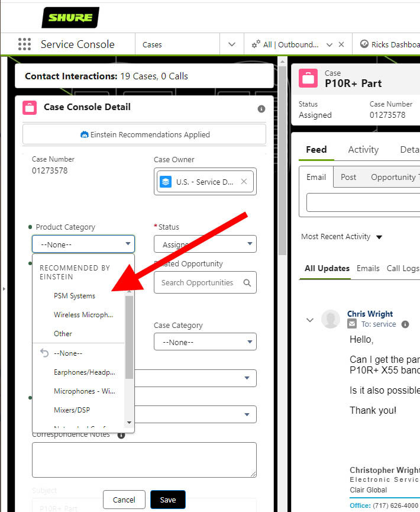Viewport: 420px width, 512px height.
Task: Select Other from recommended options
Action: 79,334
